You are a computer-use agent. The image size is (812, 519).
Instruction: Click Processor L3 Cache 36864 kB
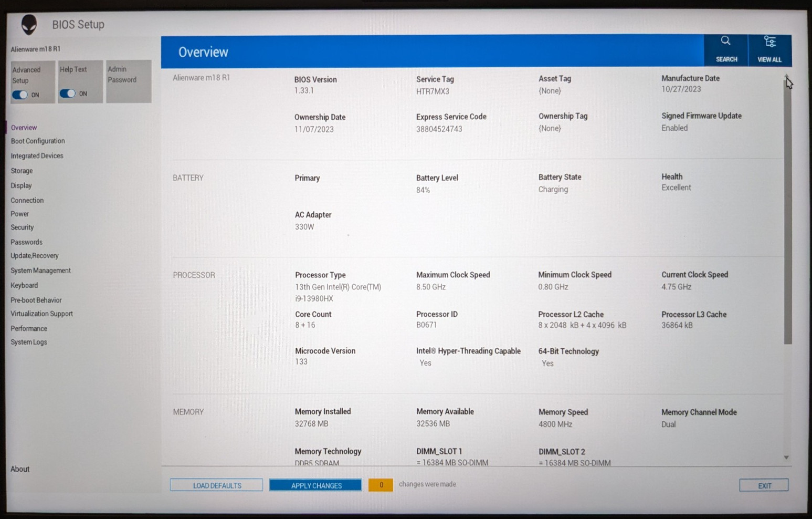pos(677,325)
